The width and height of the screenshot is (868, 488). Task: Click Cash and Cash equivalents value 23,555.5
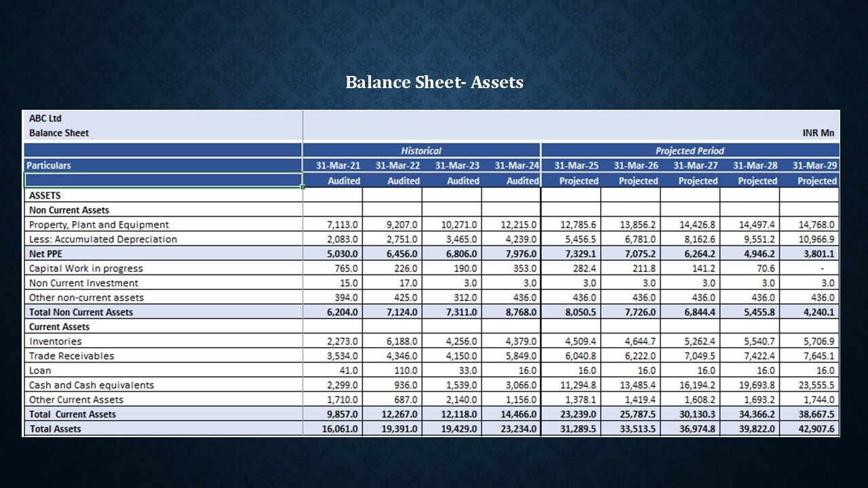coord(816,385)
